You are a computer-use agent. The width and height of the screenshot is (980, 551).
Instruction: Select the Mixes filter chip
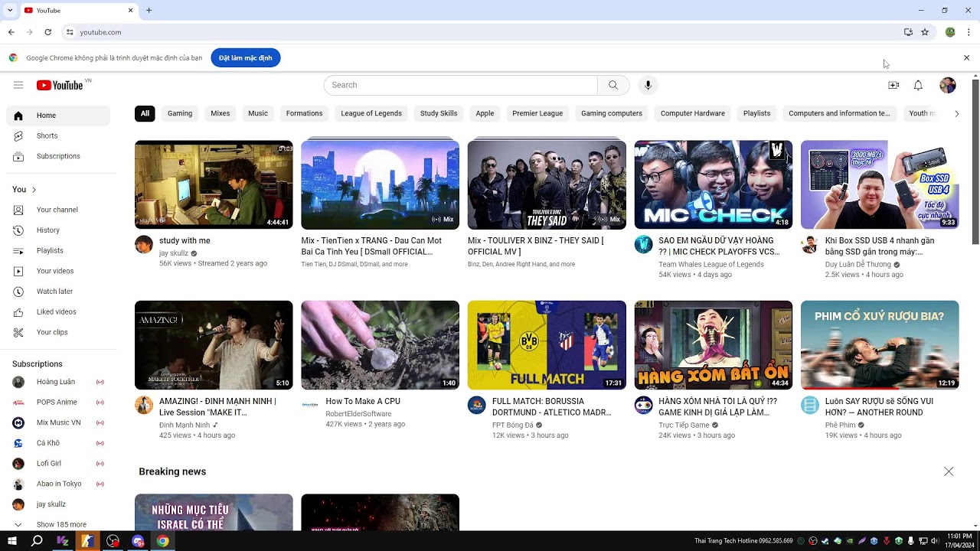(220, 113)
